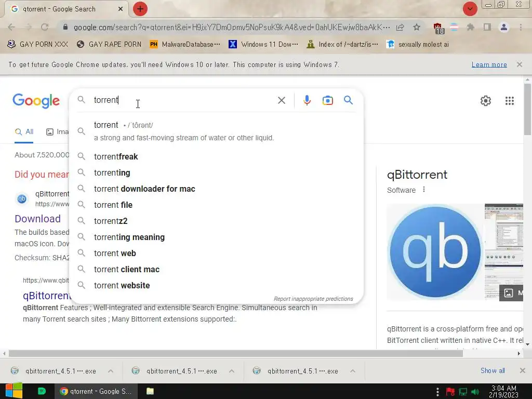532x399 pixels.
Task: Expand options for third qbittorrent_4.5.1 download
Action: [353, 371]
